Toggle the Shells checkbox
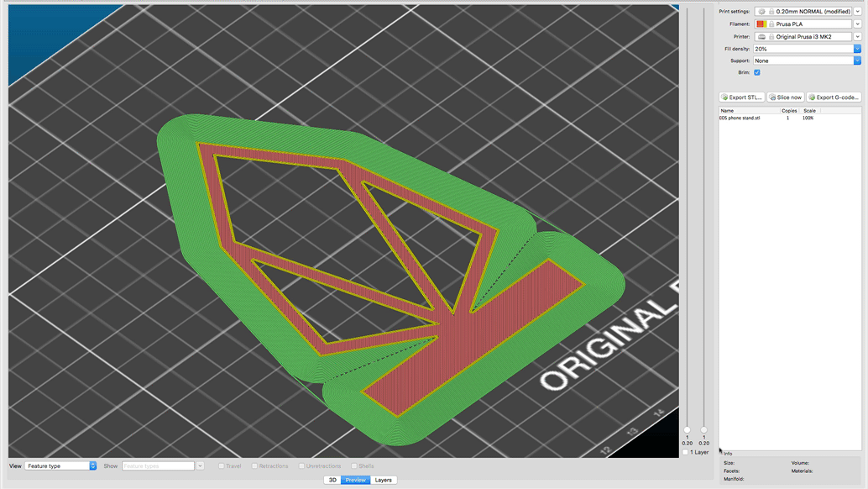 tap(354, 465)
